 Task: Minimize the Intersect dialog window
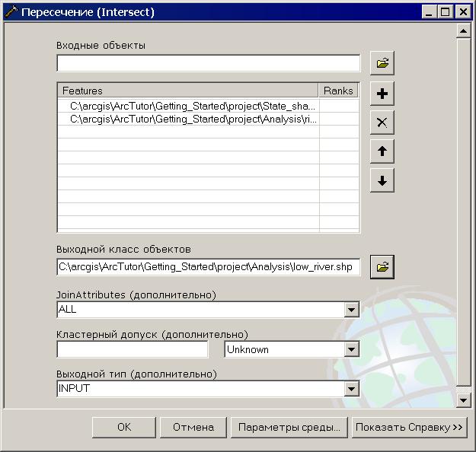coord(430,12)
